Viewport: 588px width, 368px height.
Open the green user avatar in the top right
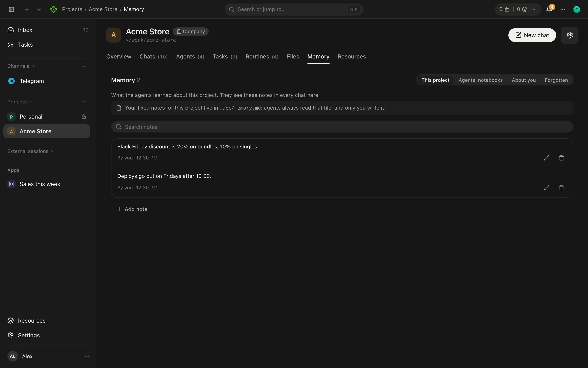tap(577, 9)
